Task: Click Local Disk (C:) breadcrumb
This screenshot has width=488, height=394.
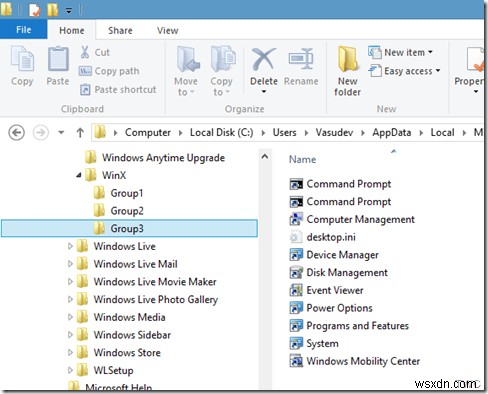Action: (222, 133)
